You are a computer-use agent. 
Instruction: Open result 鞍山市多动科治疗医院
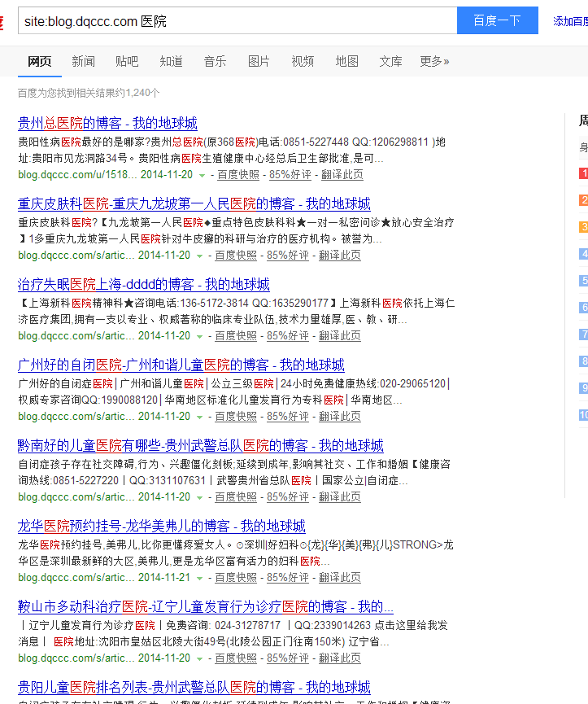click(x=206, y=606)
